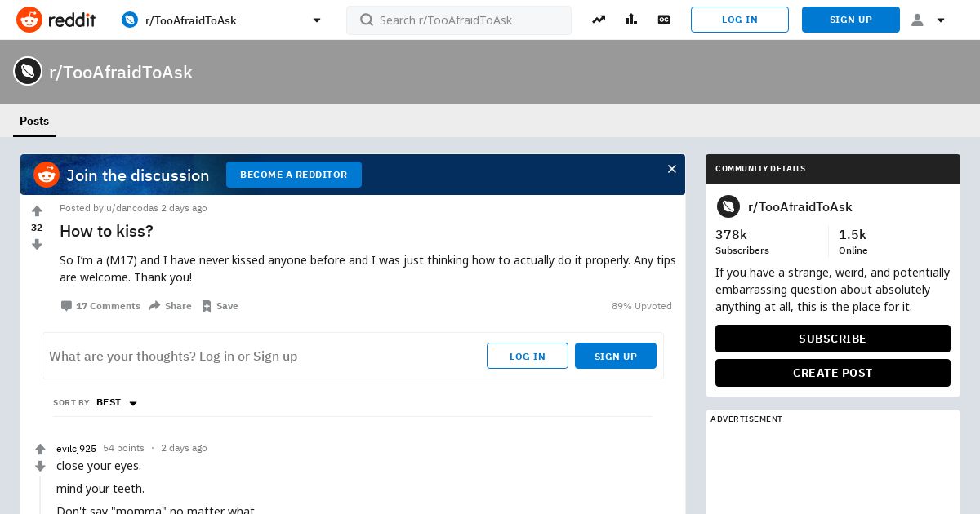Click the sidebar community avatar icon
The width and height of the screenshot is (980, 514).
coord(728,206)
